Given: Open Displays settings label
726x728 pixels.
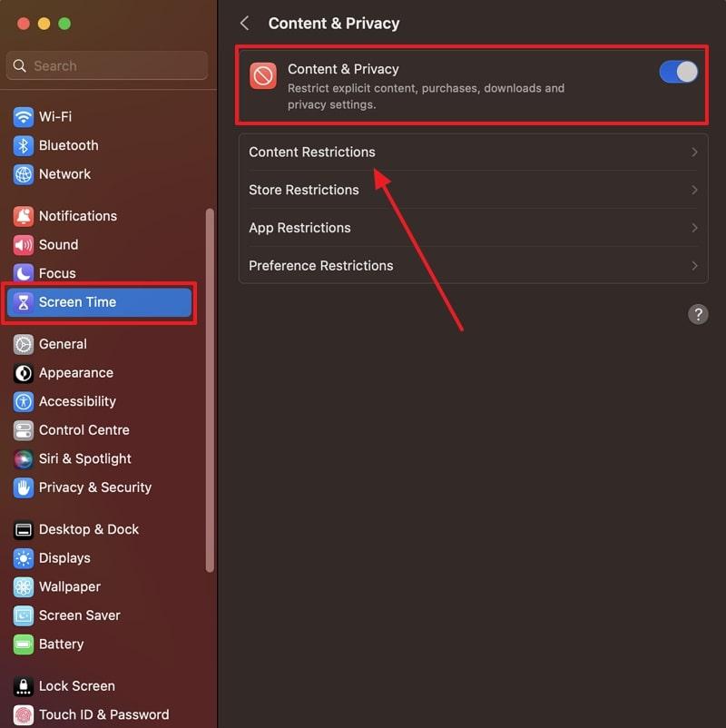Looking at the screenshot, I should [x=64, y=558].
